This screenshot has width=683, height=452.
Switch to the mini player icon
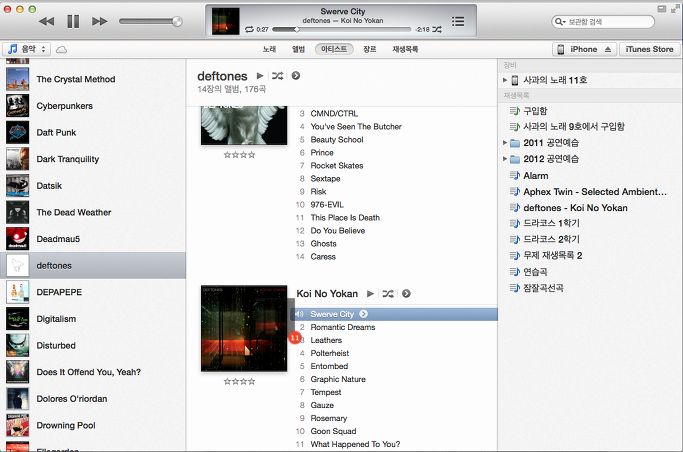662,9
